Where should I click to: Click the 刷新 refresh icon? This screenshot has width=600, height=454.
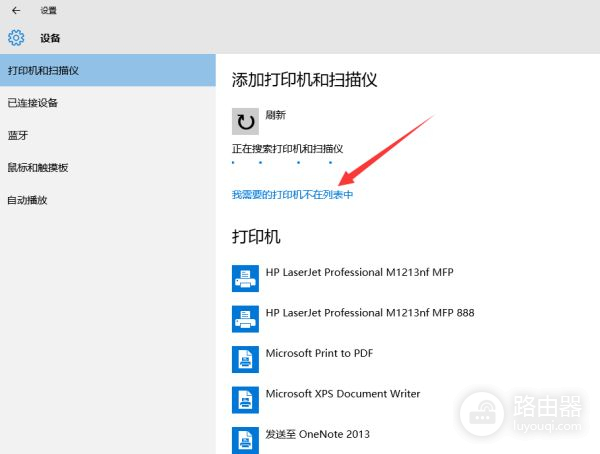[x=245, y=122]
